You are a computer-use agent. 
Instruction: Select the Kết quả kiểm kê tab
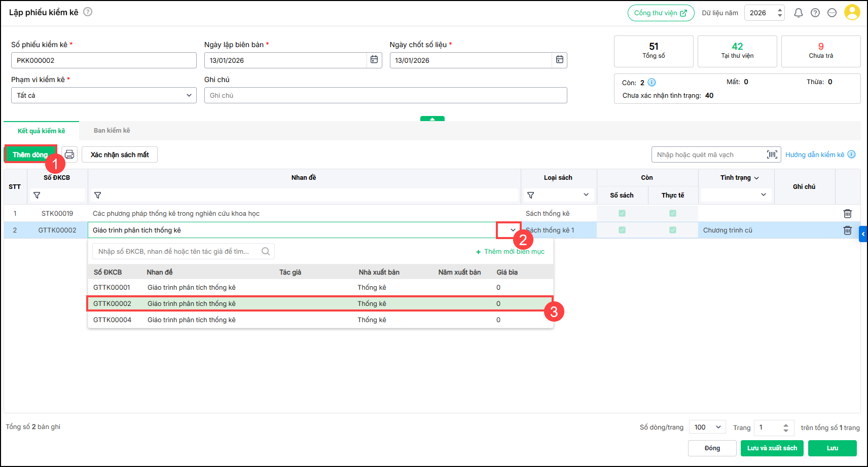42,131
